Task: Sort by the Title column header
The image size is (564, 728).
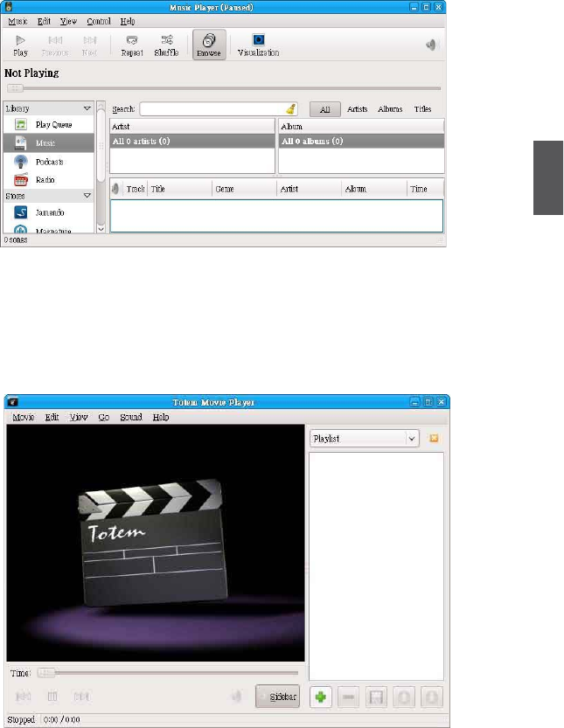Action: click(179, 189)
